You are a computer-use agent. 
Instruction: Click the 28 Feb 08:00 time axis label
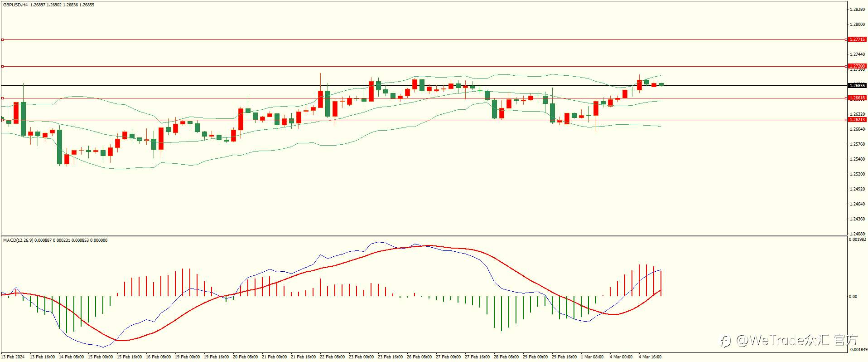pos(506,357)
